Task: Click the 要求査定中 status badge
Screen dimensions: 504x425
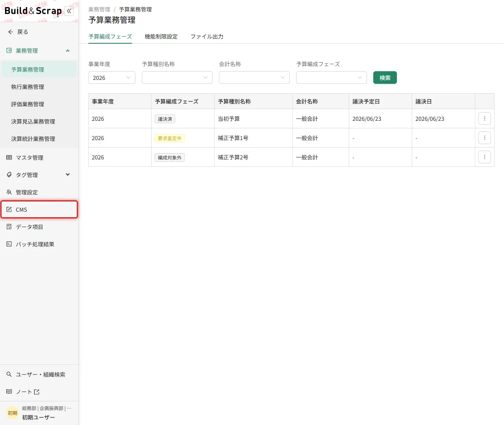Action: (x=170, y=138)
